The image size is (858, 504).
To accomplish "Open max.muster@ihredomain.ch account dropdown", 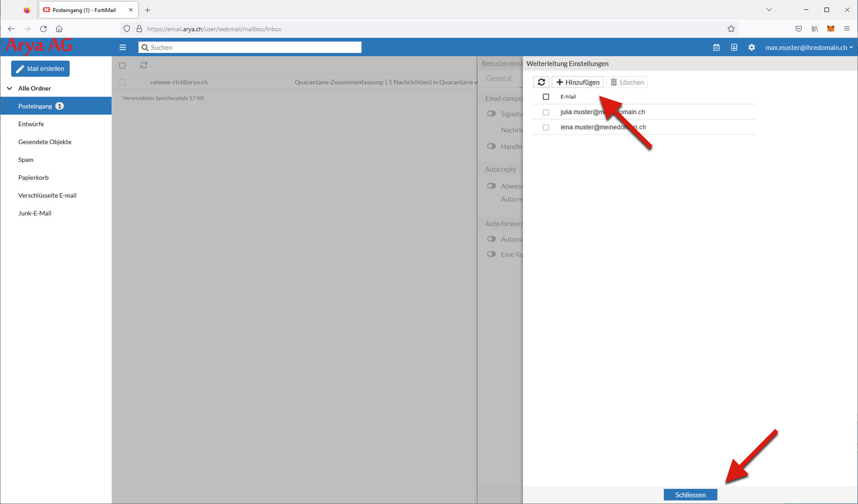I will click(x=809, y=47).
